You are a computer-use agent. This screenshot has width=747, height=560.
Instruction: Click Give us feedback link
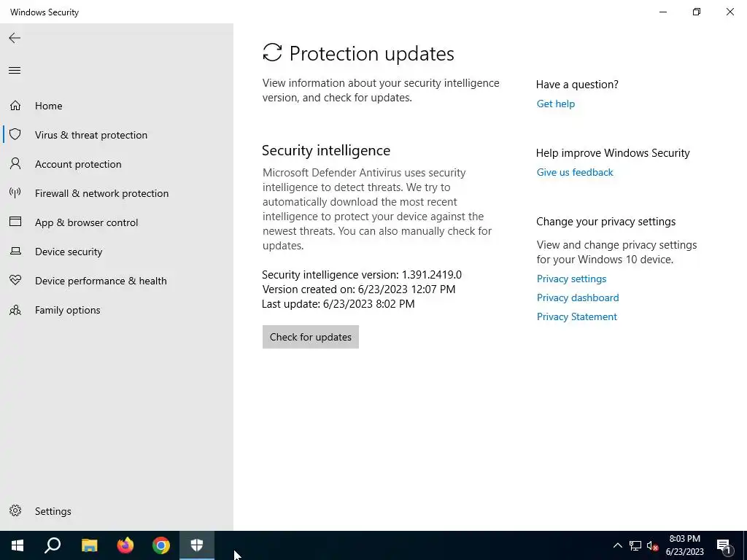point(575,172)
